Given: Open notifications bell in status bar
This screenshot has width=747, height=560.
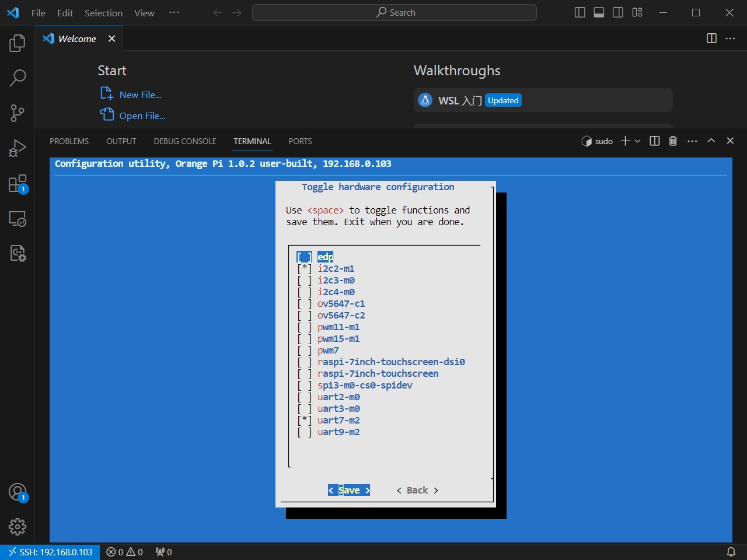Looking at the screenshot, I should (731, 552).
